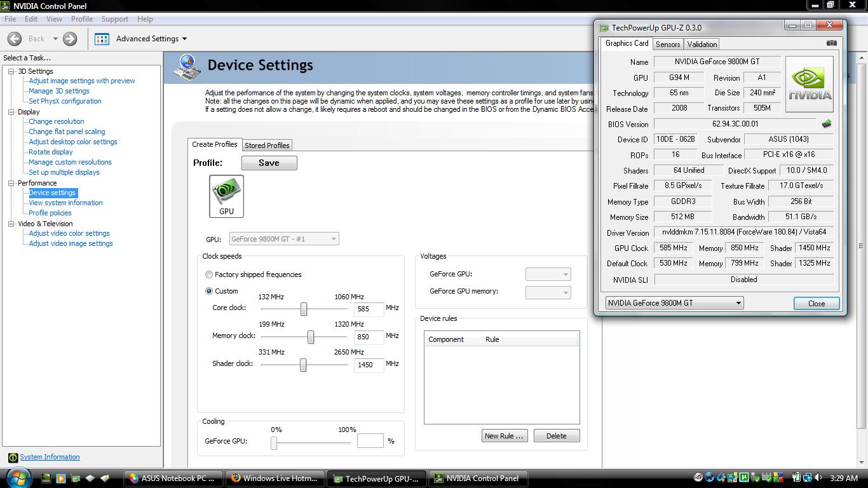Click the Forward navigation arrow icon
This screenshot has width=868, height=488.
(x=70, y=39)
